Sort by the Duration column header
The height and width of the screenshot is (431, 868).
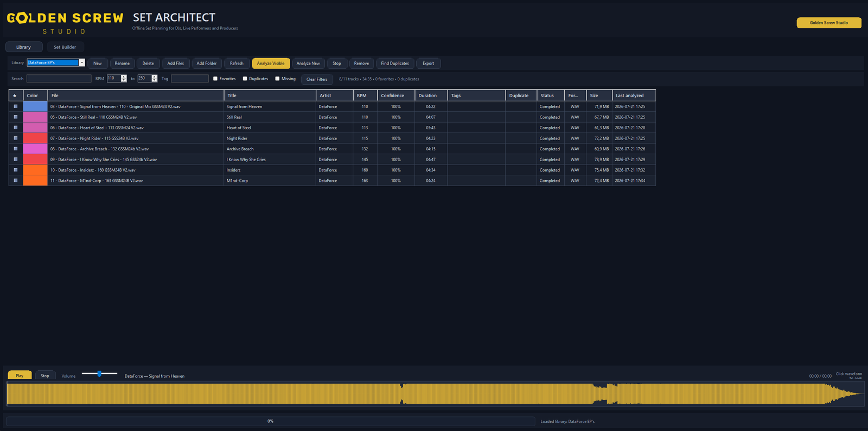point(431,96)
